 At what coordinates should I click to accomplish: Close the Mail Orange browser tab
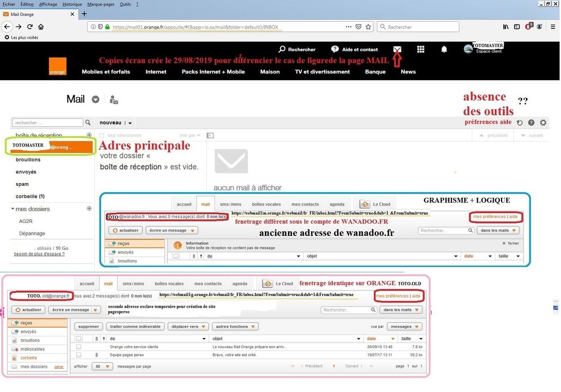72,14
